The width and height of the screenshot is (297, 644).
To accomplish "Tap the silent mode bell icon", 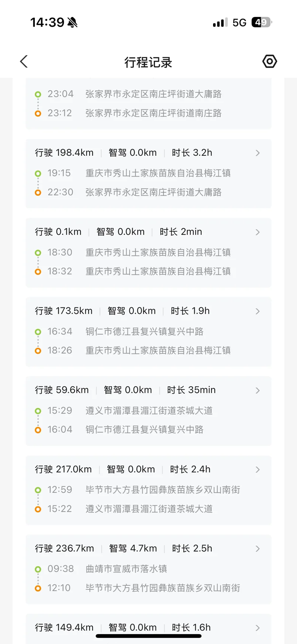I will pos(73,23).
